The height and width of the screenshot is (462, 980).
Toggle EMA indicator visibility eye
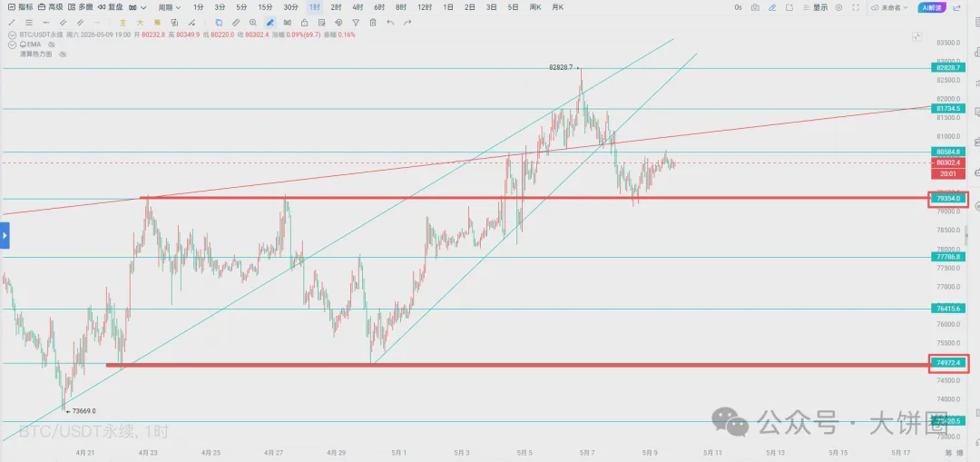[52, 44]
